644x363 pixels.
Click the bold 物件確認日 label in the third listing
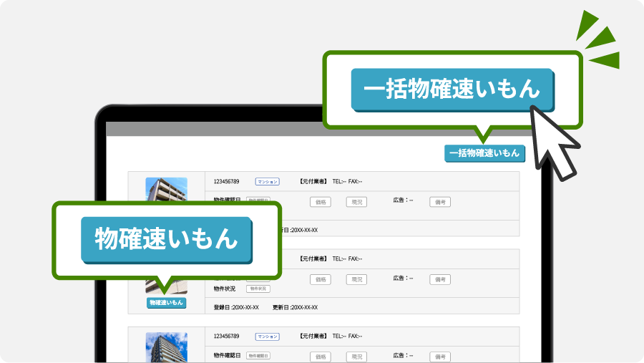click(227, 356)
